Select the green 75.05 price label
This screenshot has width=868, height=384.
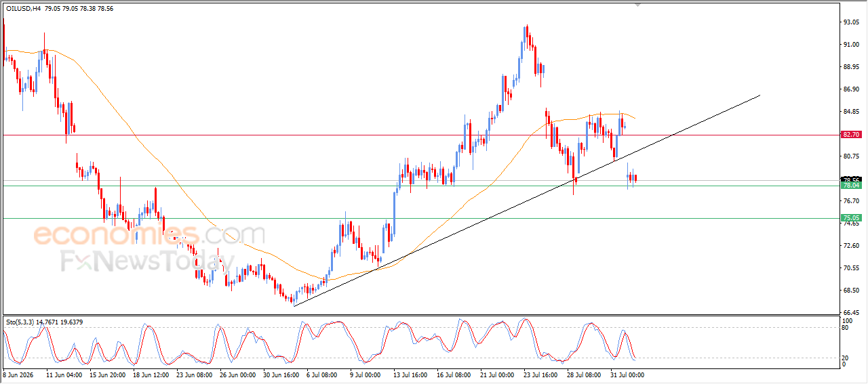pos(851,218)
